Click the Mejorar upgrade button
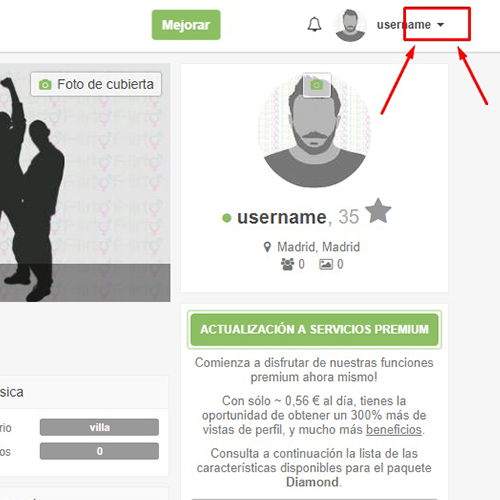 click(186, 25)
